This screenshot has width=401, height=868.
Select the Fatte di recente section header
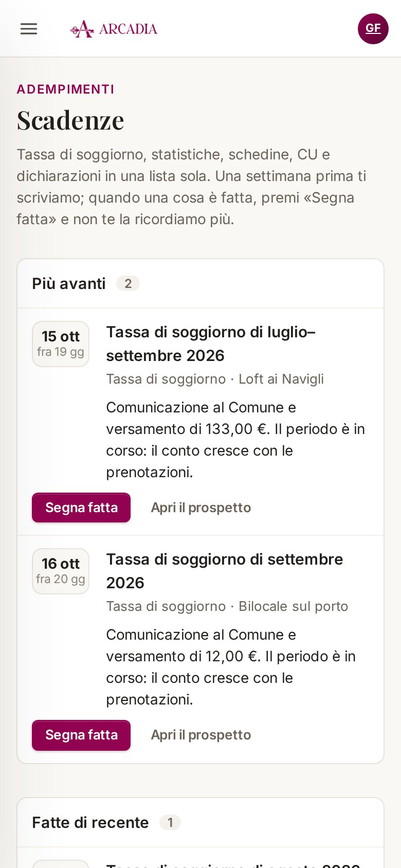[x=90, y=822]
